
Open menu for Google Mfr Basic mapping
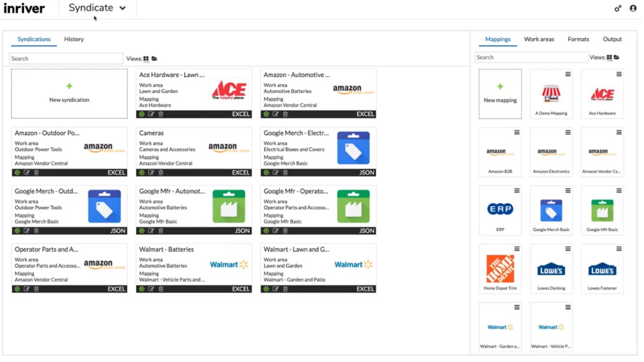619,191
